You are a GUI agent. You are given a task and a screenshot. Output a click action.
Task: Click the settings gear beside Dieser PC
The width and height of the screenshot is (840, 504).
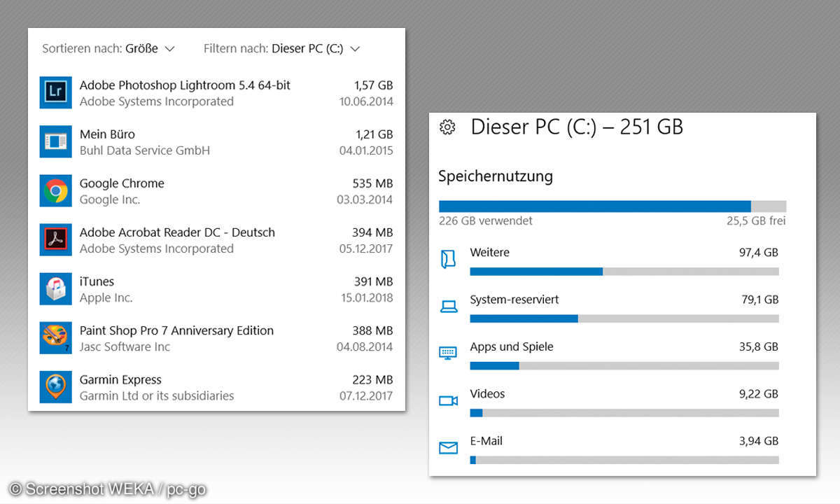pos(447,127)
